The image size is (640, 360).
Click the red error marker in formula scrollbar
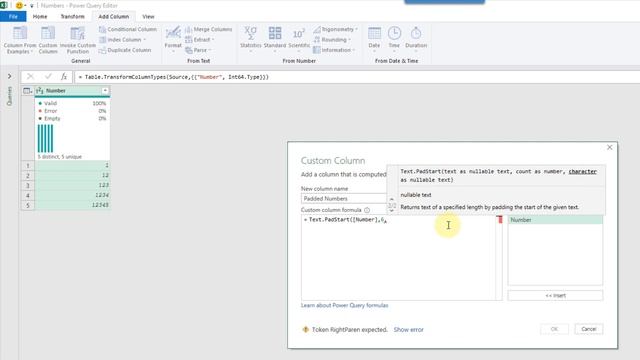[x=500, y=220]
